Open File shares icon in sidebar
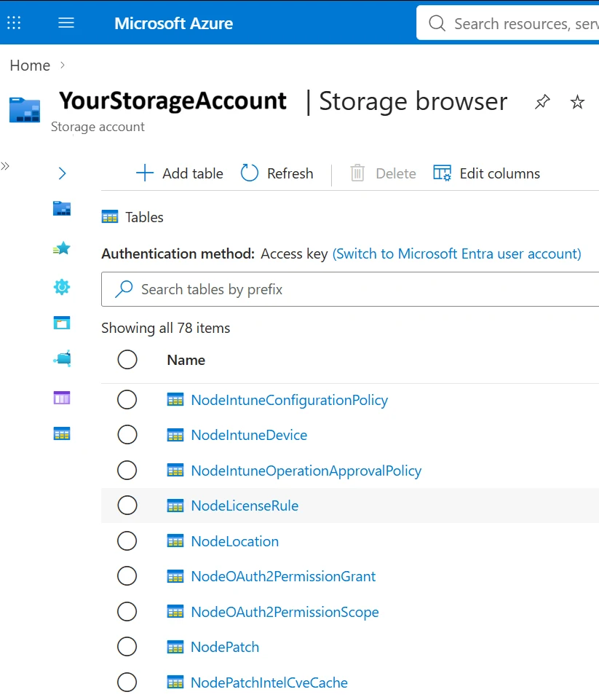This screenshot has width=599, height=700. (x=62, y=358)
